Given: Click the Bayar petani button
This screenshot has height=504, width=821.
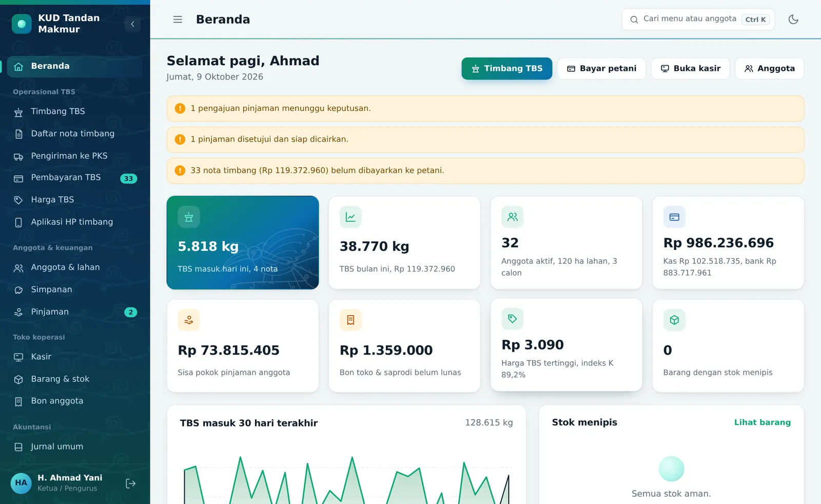Looking at the screenshot, I should tap(602, 68).
